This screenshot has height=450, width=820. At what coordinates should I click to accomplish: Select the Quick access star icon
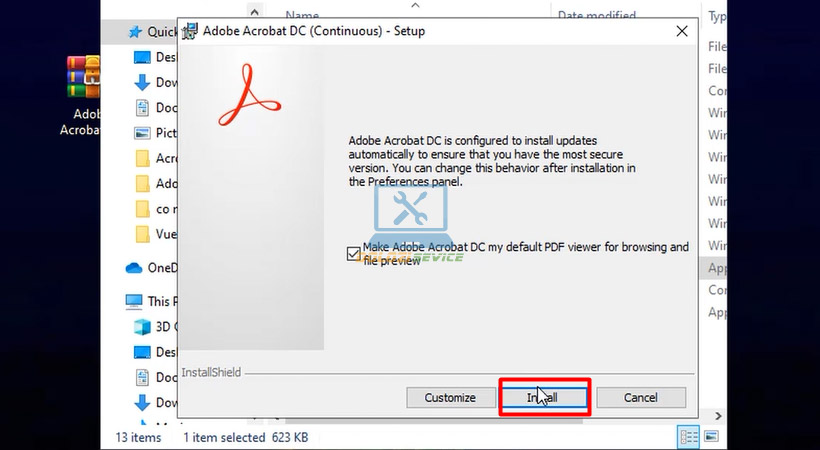pyautogui.click(x=135, y=32)
